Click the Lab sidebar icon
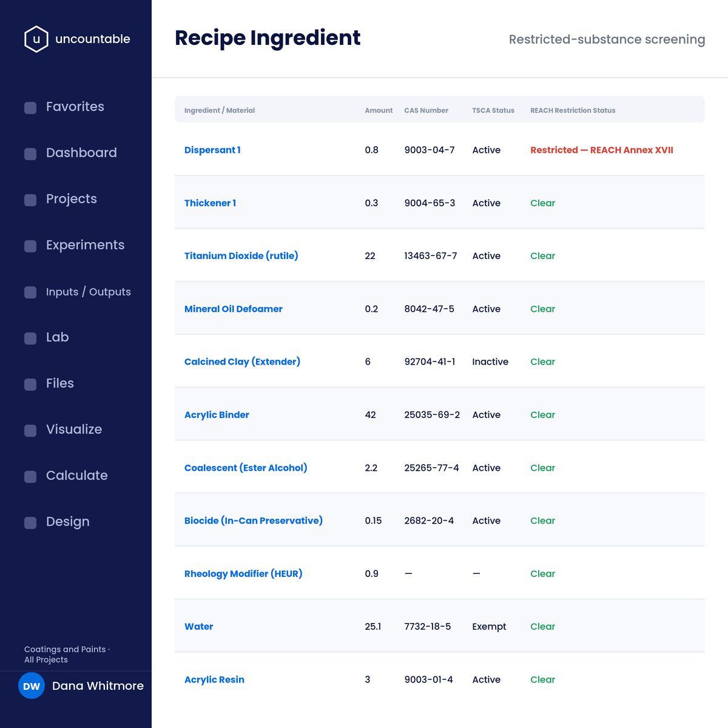The width and height of the screenshot is (728, 728). click(30, 339)
